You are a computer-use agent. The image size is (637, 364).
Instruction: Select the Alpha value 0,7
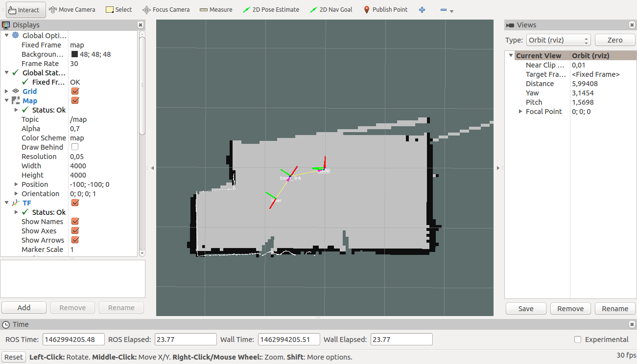[x=75, y=129]
